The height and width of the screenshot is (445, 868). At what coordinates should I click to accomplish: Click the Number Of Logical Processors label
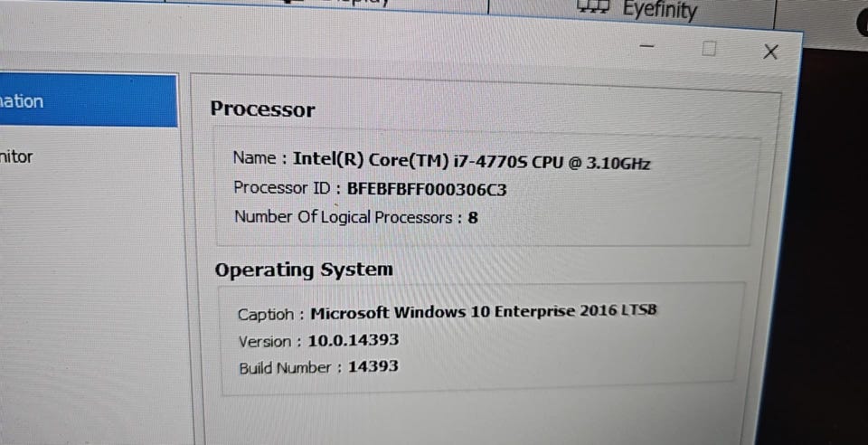344,217
